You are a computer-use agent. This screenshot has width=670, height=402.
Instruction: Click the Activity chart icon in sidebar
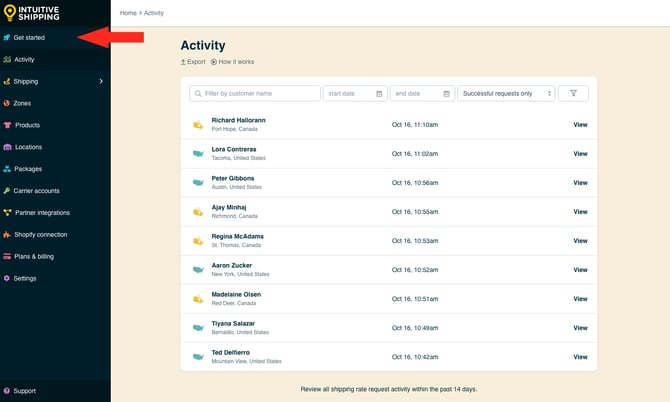click(7, 59)
